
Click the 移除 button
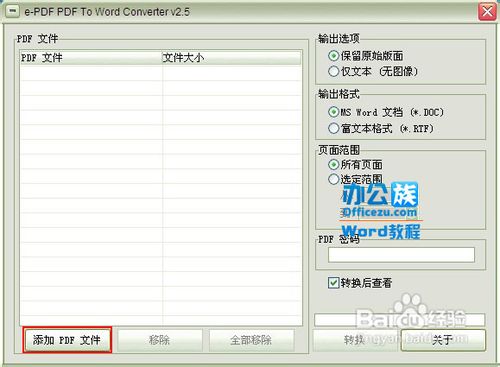pyautogui.click(x=159, y=340)
